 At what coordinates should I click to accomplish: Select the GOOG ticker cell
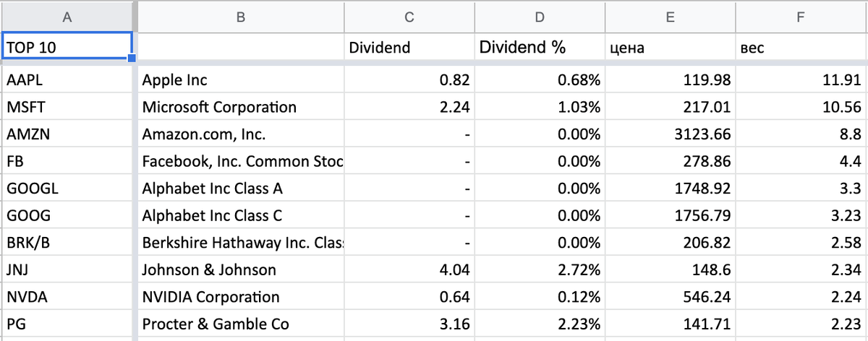[67, 215]
